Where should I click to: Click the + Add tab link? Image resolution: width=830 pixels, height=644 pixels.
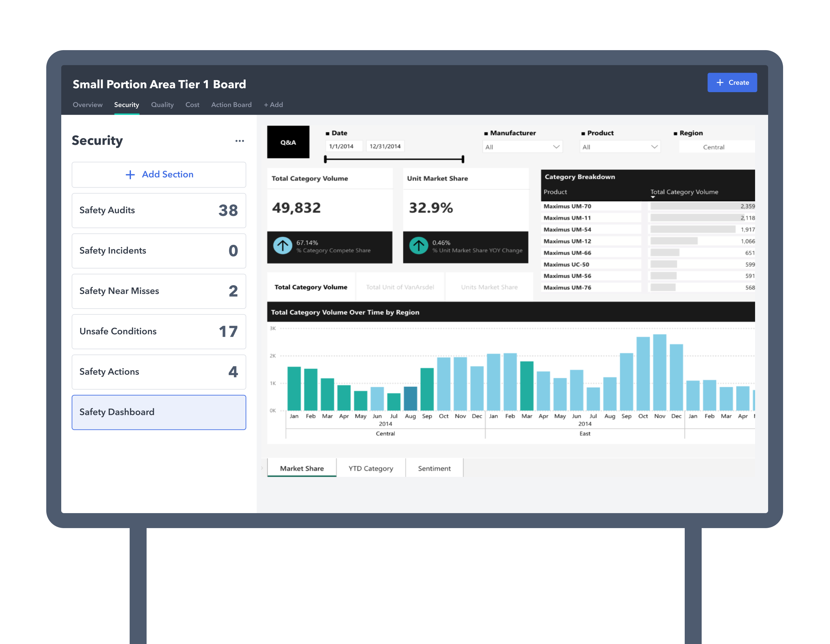coord(273,105)
